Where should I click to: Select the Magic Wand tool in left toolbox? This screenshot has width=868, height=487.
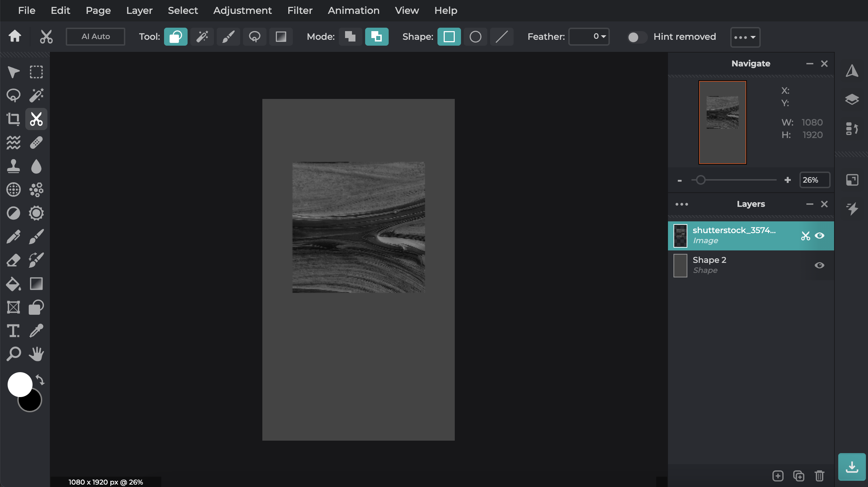pyautogui.click(x=36, y=95)
